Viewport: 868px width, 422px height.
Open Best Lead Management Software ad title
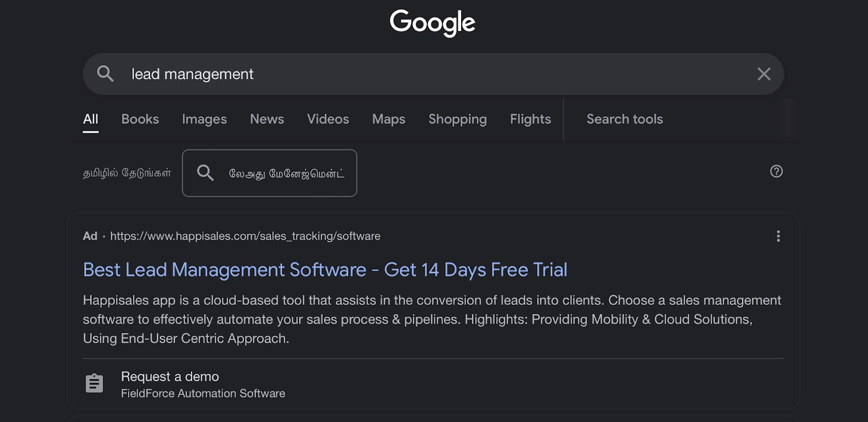tap(325, 270)
